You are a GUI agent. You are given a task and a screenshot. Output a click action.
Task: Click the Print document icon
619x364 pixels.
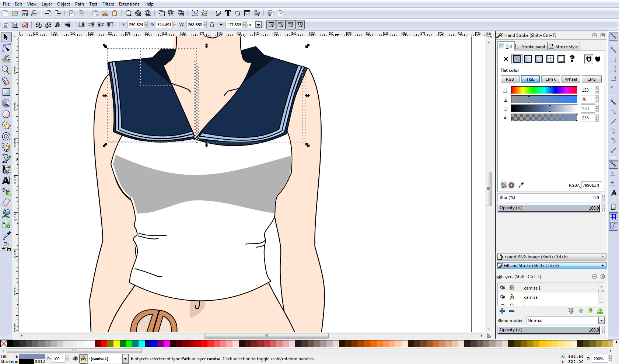pos(34,13)
